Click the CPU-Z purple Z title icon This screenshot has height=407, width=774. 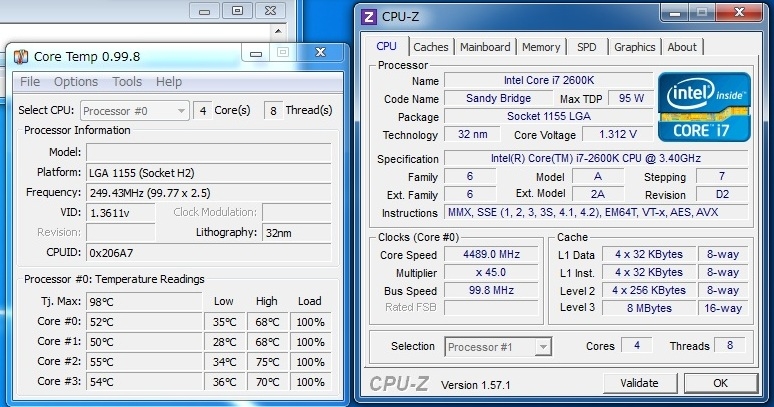click(369, 17)
